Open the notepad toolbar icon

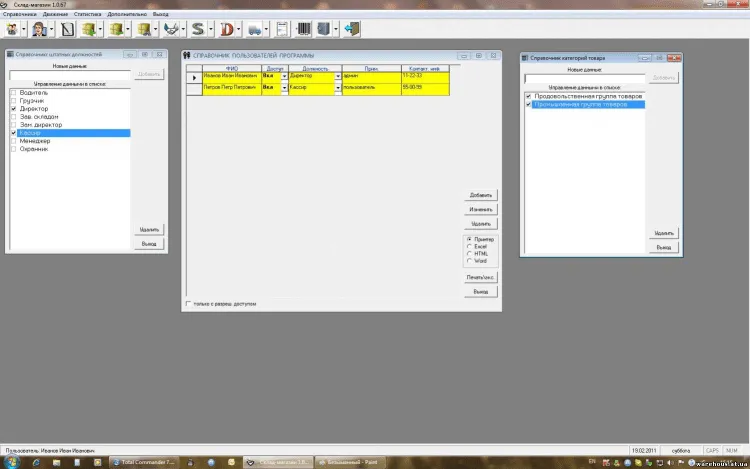(67, 29)
